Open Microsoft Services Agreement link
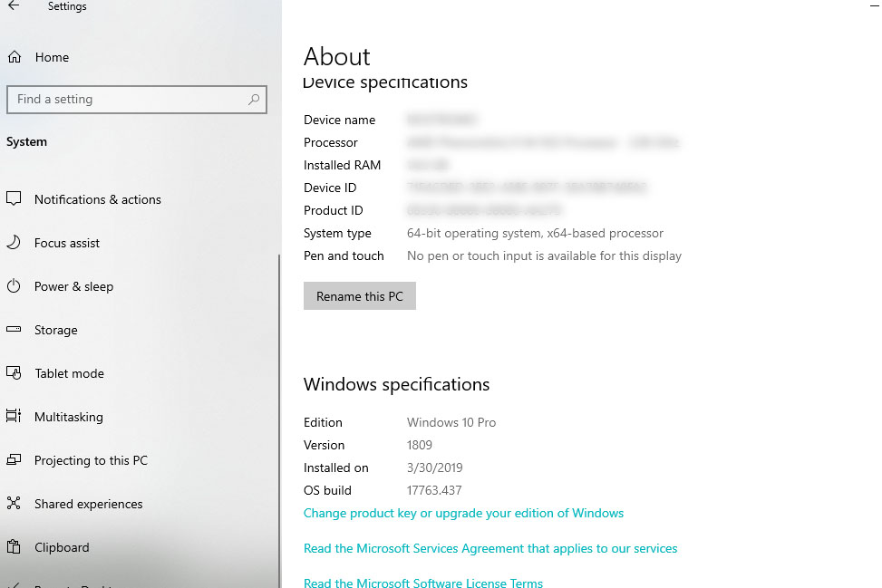The image size is (882, 588). click(490, 549)
